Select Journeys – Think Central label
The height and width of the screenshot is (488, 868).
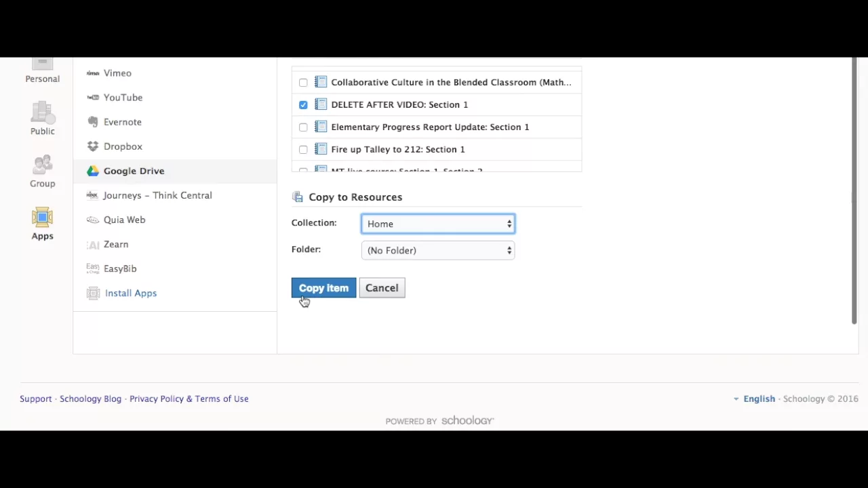[157, 195]
